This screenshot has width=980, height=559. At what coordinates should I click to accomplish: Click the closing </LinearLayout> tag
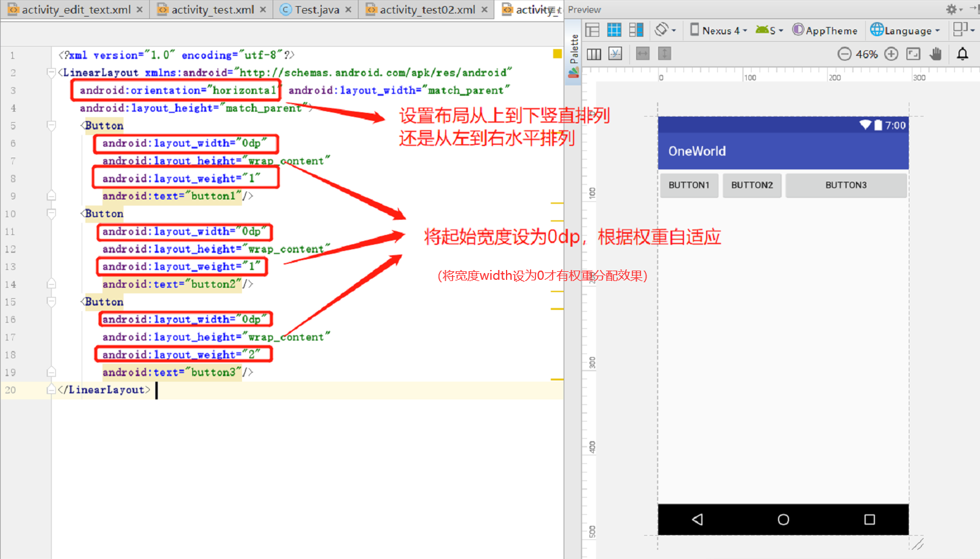coord(104,390)
